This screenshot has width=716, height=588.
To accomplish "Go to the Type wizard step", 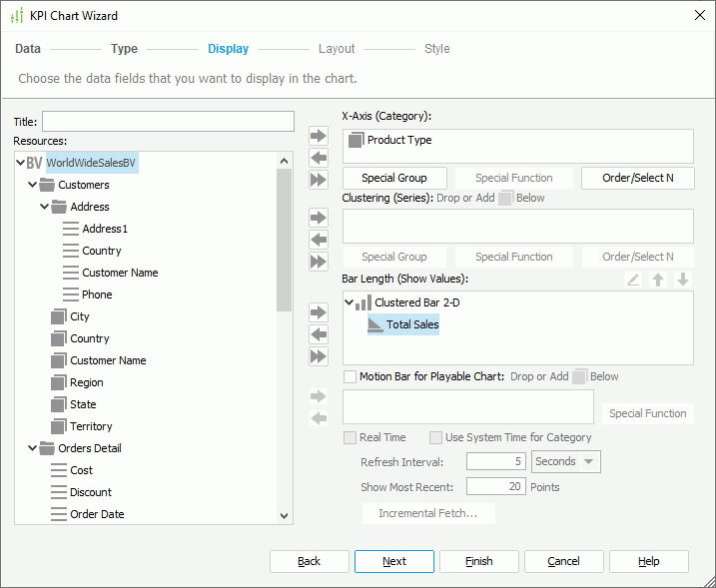I will [x=124, y=49].
